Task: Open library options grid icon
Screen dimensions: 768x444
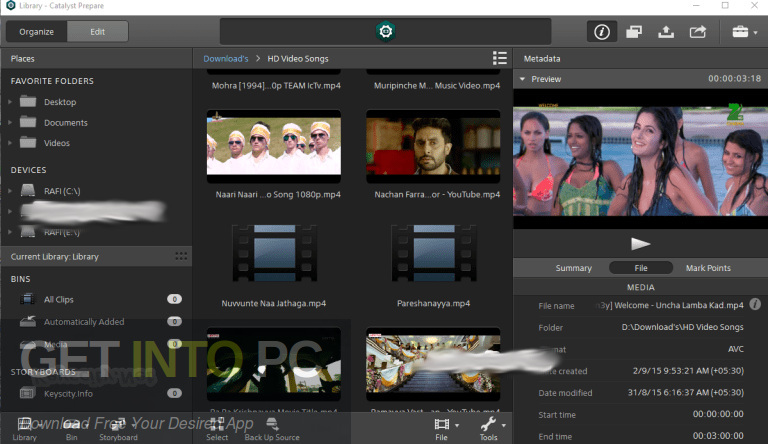Action: click(x=181, y=256)
